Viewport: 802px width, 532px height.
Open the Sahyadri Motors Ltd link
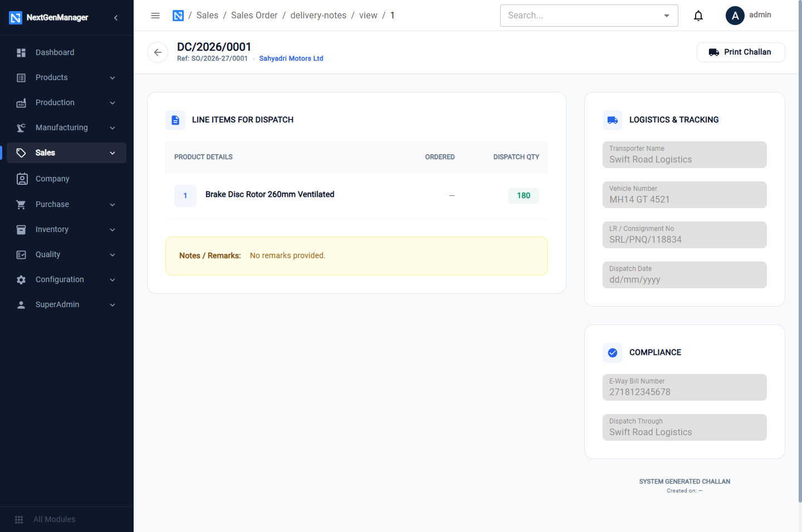(291, 58)
